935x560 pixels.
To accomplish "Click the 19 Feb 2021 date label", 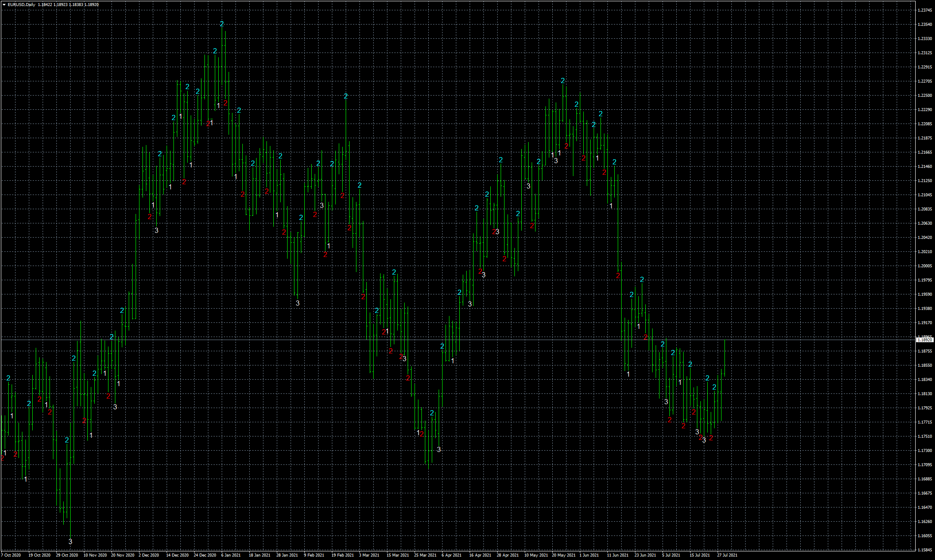I will [342, 555].
